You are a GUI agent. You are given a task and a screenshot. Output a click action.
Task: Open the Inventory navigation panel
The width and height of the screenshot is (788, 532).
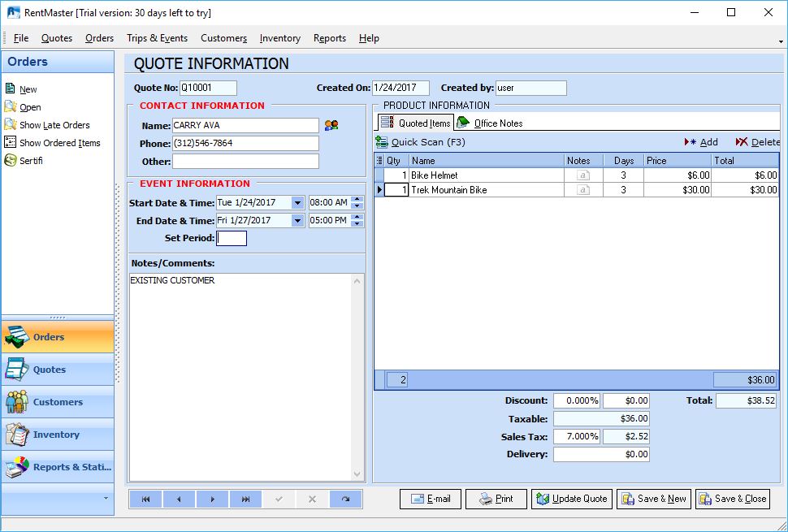(x=57, y=435)
